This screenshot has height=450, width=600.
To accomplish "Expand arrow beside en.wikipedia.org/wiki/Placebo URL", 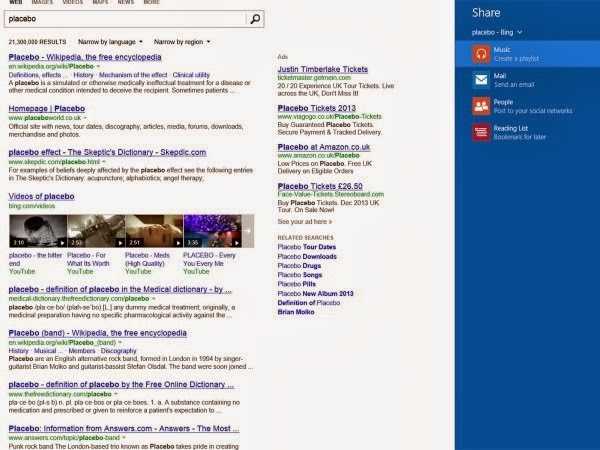I will (x=98, y=66).
